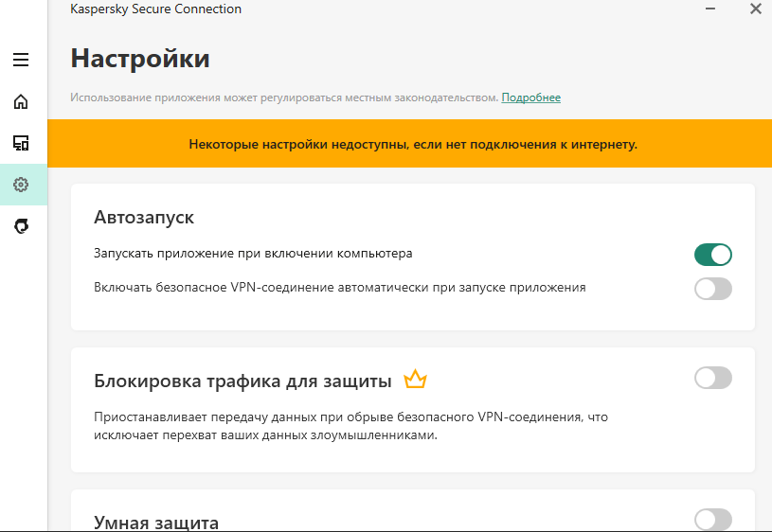Image resolution: width=772 pixels, height=532 pixels.
Task: Open the support headset icon
Action: coord(21,226)
